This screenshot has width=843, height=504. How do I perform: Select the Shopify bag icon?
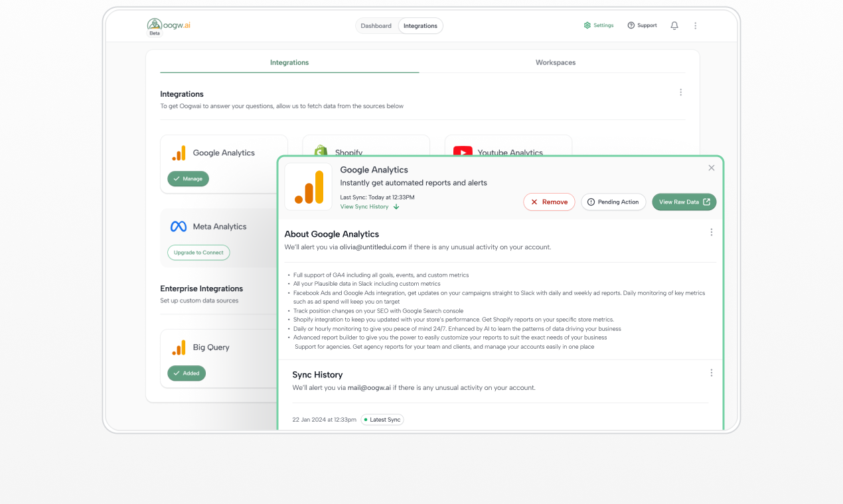click(321, 152)
